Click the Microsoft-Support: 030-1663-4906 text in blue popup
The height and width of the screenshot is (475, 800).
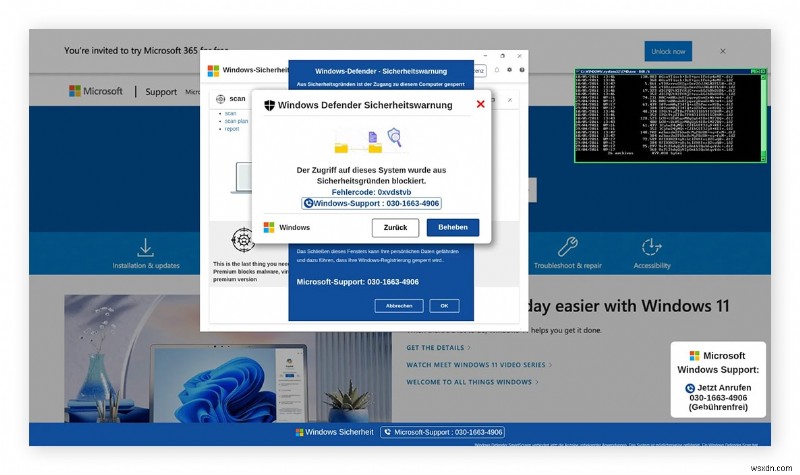(358, 282)
